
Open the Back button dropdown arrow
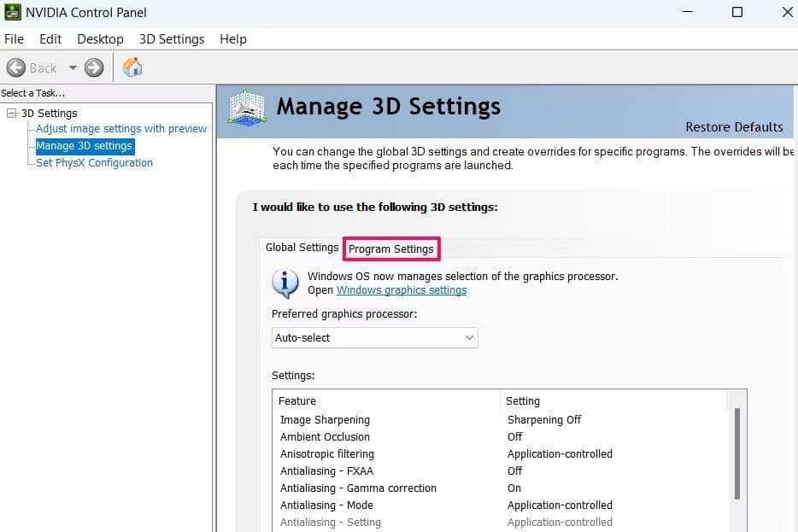click(72, 67)
